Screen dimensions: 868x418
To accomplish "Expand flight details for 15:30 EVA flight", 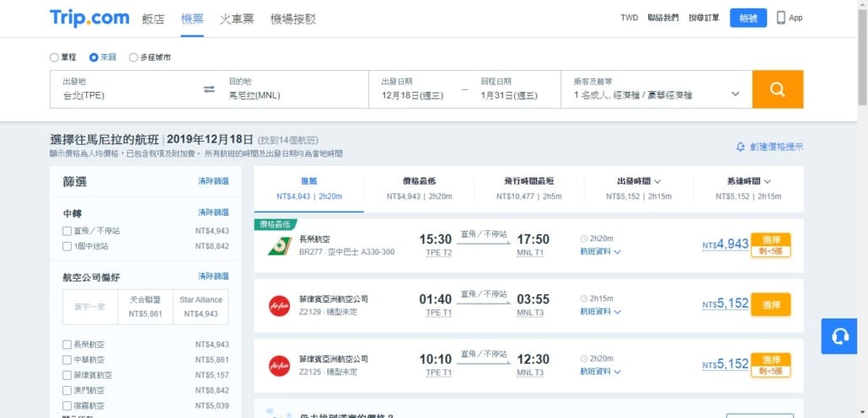I will [600, 251].
